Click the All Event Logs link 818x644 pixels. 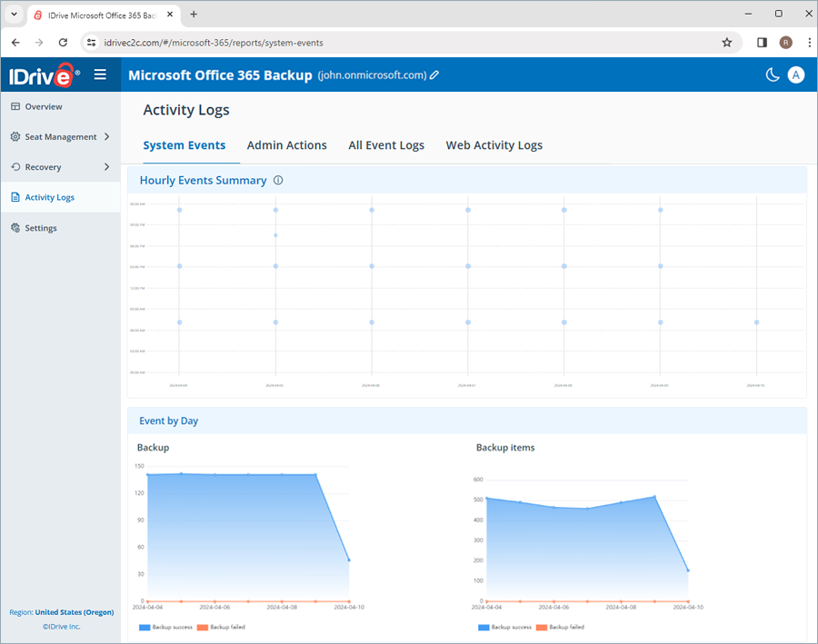click(386, 145)
